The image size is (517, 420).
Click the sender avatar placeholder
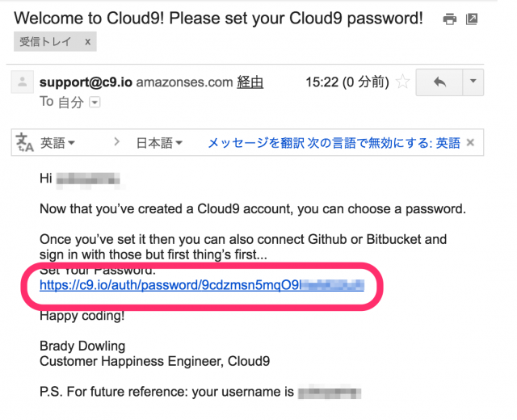(x=23, y=82)
